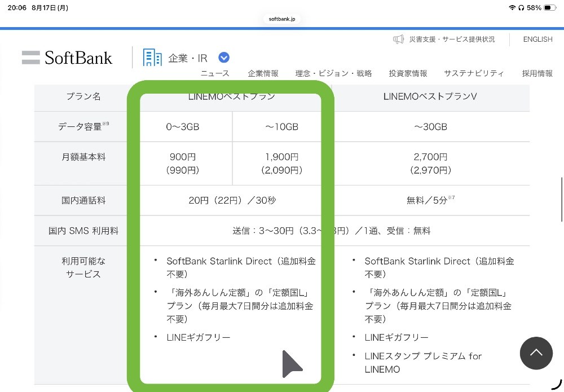
Task: Tap the softbank.jp address bar
Action: 282,19
